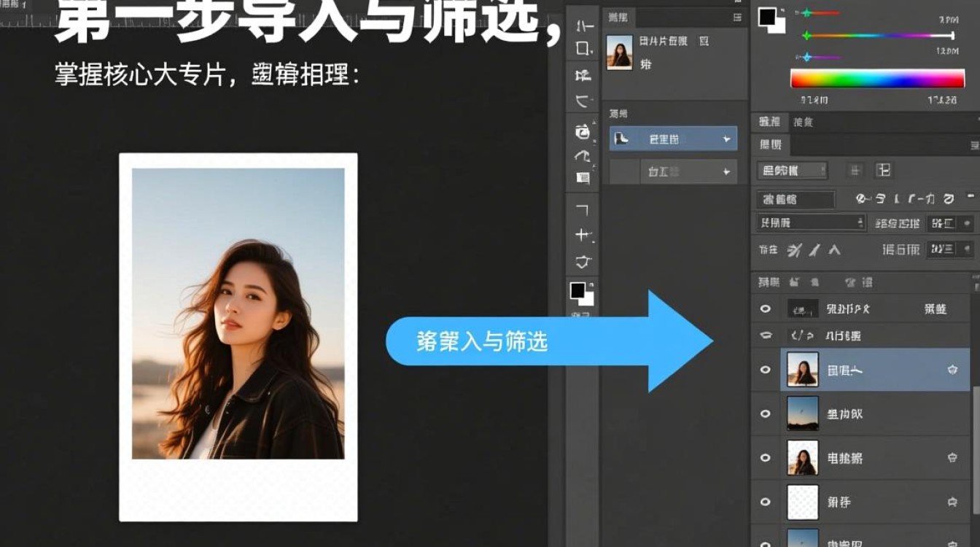Open the gray dropdown below the blue highlighted one
This screenshot has height=547, width=980.
pos(726,172)
